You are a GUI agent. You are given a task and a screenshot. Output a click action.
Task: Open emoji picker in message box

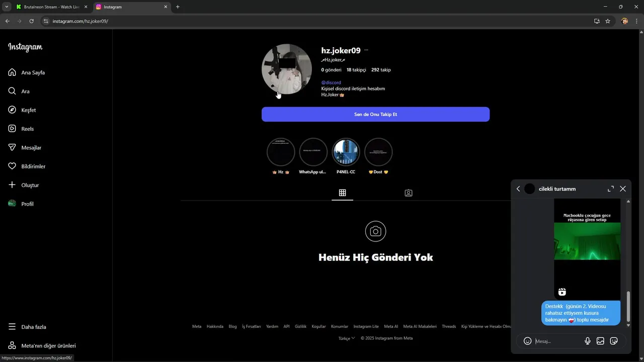tap(527, 341)
